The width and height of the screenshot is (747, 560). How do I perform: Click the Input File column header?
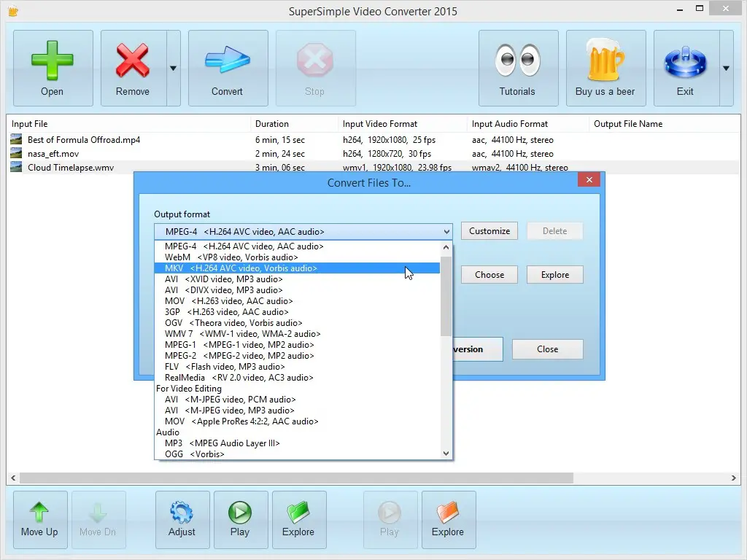pyautogui.click(x=128, y=124)
